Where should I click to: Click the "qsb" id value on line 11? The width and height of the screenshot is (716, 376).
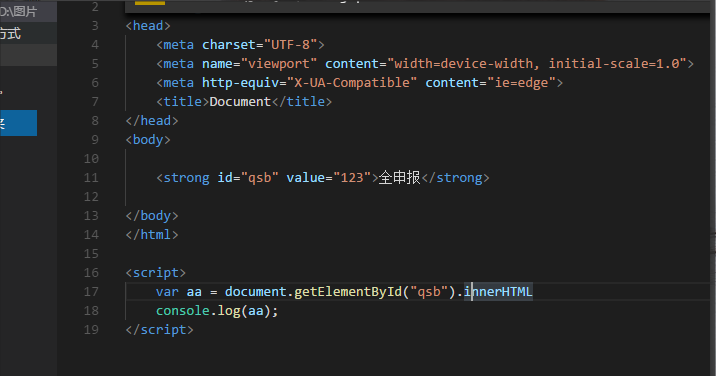[259, 178]
